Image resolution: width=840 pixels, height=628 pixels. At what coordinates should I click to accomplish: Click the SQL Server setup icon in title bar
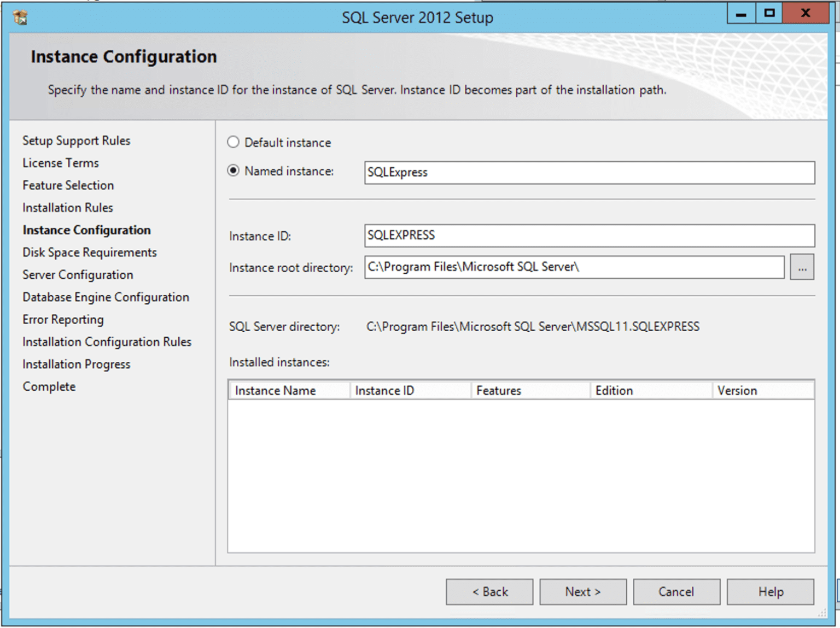point(20,17)
